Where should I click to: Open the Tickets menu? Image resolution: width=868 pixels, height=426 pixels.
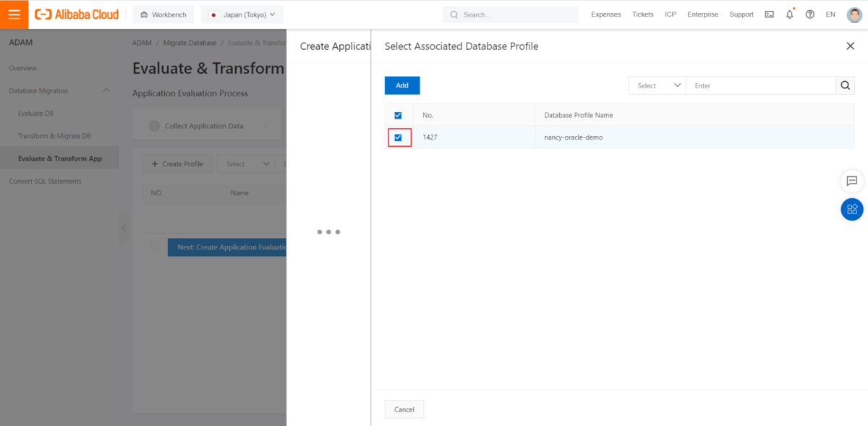point(642,14)
